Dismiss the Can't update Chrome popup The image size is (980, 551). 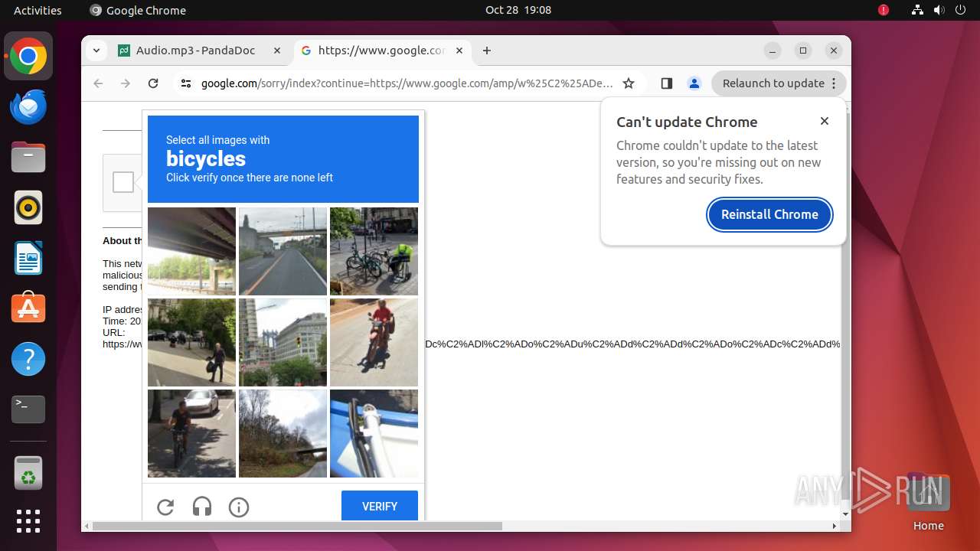point(825,121)
